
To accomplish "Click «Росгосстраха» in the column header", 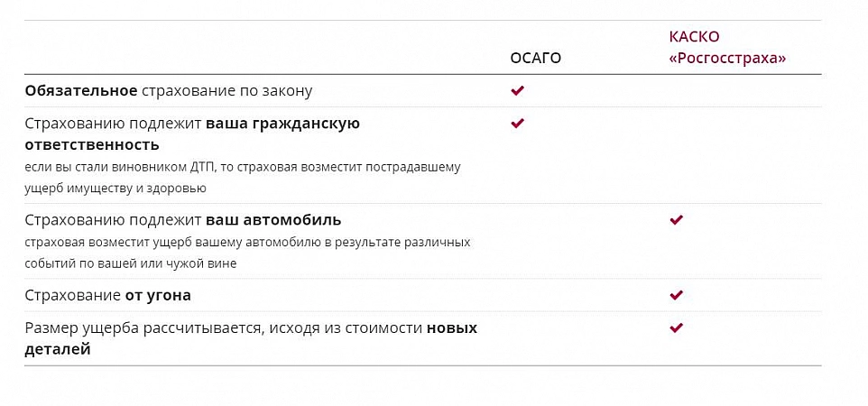I will [727, 59].
